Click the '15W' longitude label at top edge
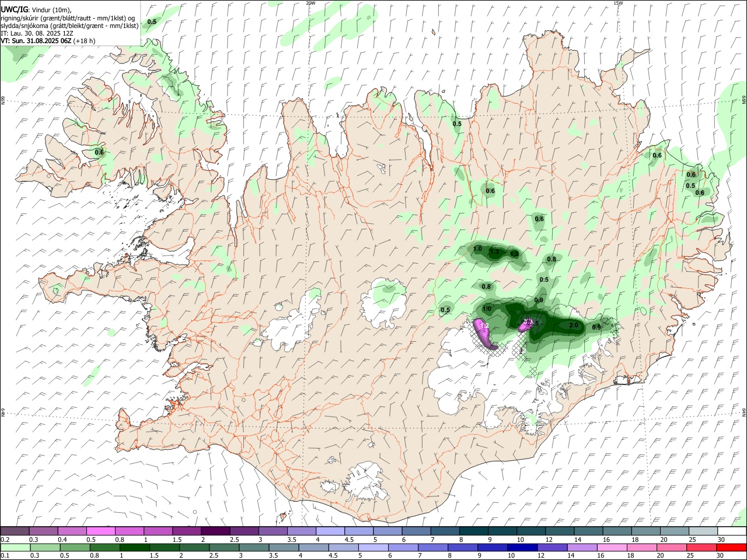 click(x=618, y=3)
